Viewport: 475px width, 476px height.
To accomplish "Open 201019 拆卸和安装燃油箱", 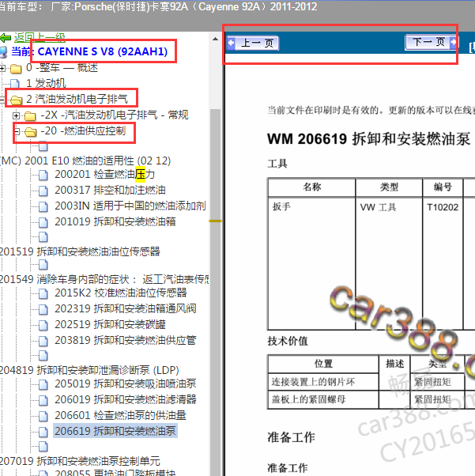I will tap(115, 221).
